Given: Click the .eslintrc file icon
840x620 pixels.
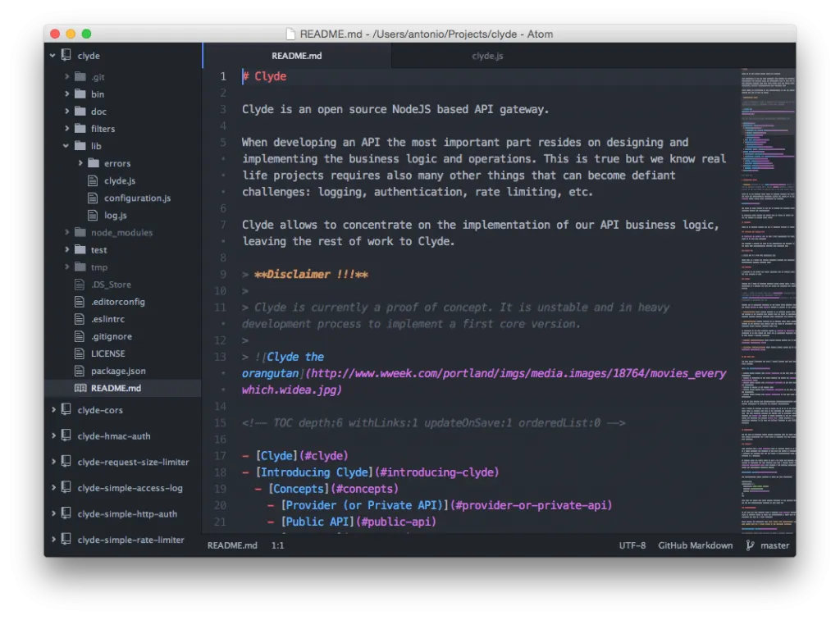Looking at the screenshot, I should tap(80, 318).
